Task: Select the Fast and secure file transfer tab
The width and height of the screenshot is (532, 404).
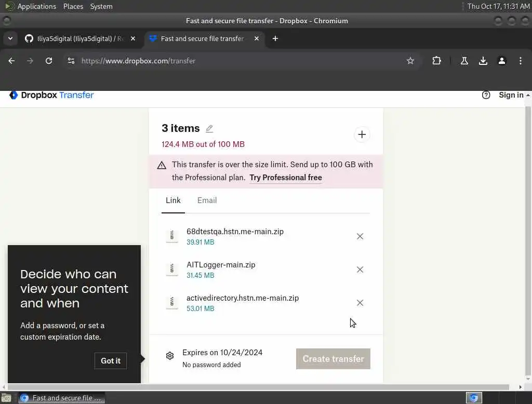Action: (x=202, y=38)
